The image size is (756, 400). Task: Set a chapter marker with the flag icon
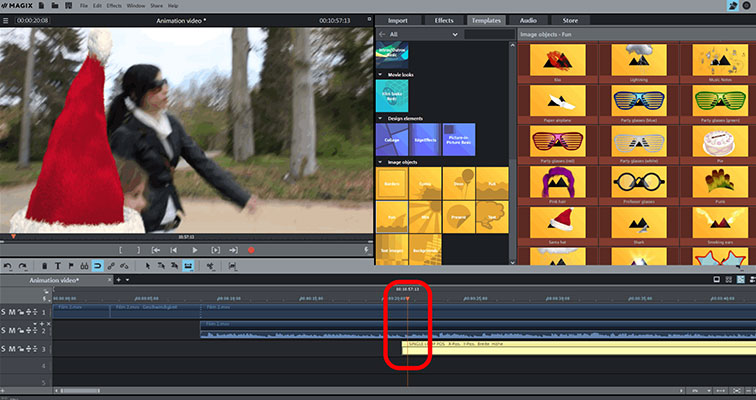click(71, 266)
